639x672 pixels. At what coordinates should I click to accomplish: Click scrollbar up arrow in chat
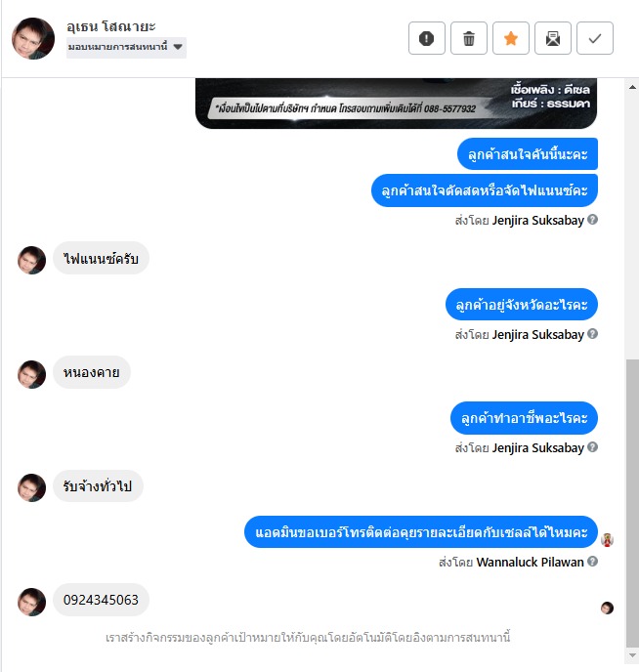click(632, 87)
